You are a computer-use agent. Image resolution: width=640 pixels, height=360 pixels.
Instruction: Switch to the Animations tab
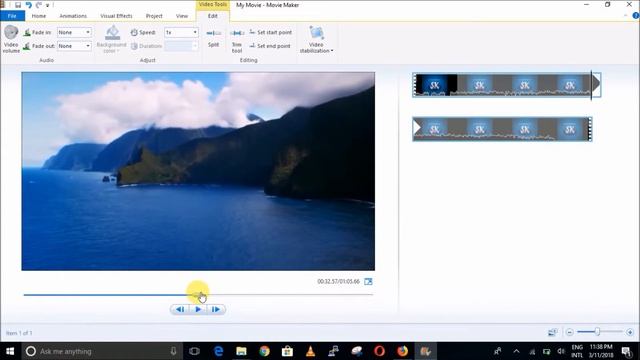click(73, 16)
